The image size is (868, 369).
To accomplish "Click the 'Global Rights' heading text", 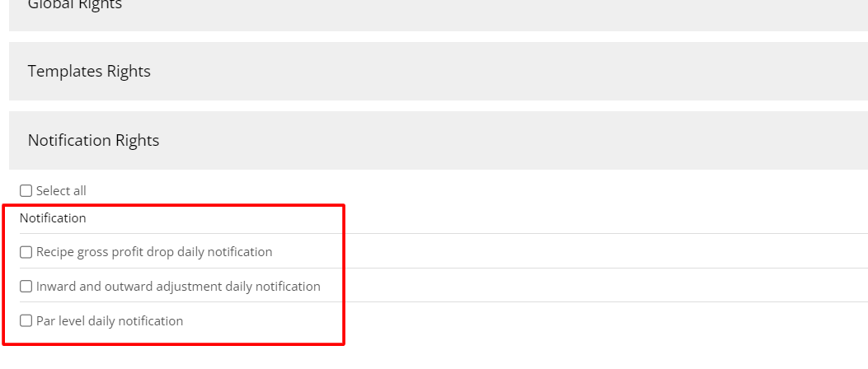I will (75, 6).
